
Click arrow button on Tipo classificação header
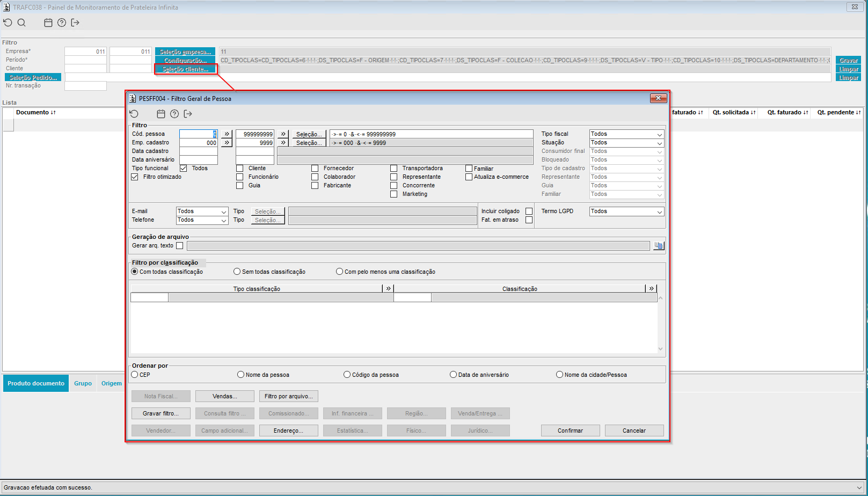coord(389,289)
